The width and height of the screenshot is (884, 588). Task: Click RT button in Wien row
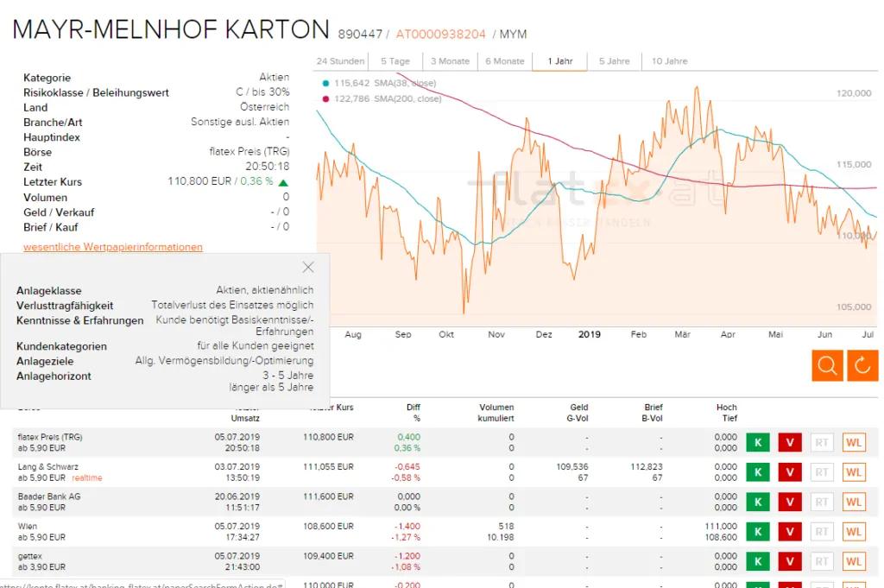click(x=822, y=532)
